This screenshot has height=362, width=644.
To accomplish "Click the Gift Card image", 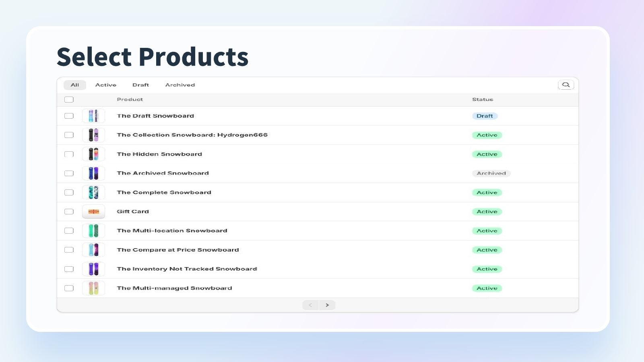I will (93, 211).
